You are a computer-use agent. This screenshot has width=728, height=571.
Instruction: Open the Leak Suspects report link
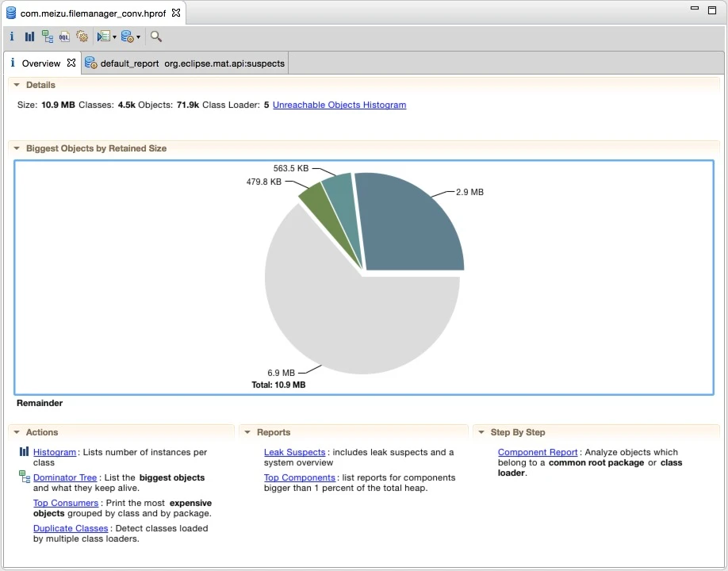click(x=294, y=452)
